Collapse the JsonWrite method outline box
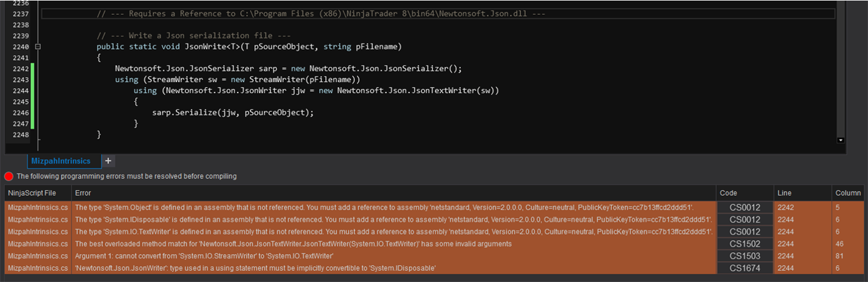The width and height of the screenshot is (868, 282). click(38, 47)
